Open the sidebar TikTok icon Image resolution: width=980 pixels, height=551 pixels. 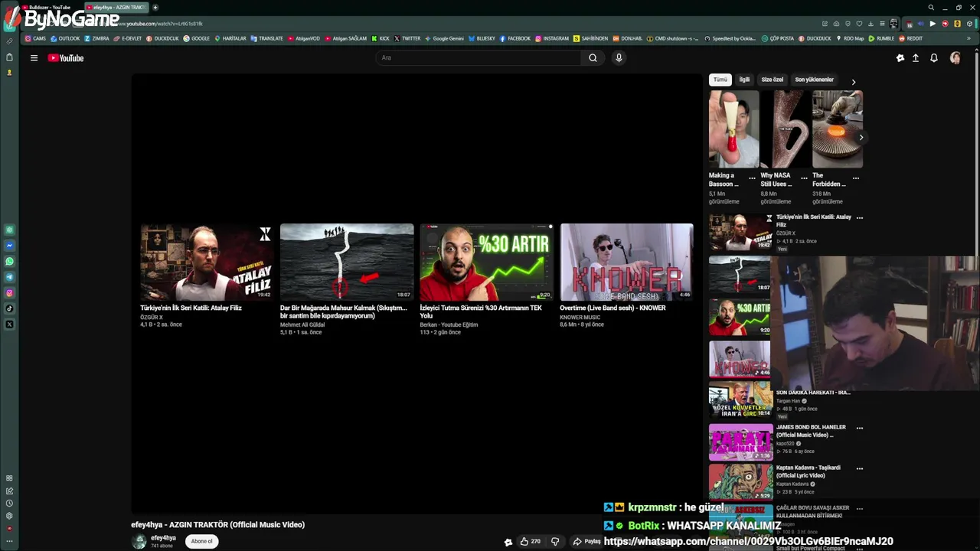[9, 308]
